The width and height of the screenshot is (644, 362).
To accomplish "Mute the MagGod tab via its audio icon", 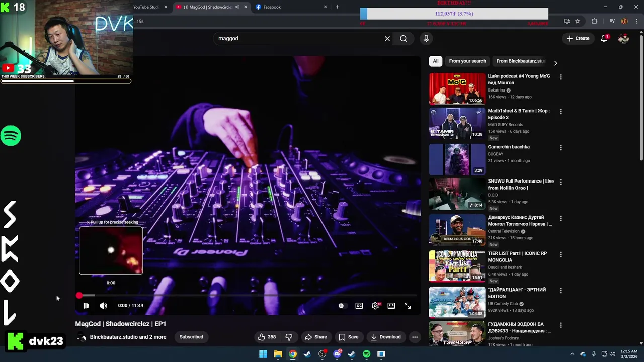I will click(x=237, y=7).
